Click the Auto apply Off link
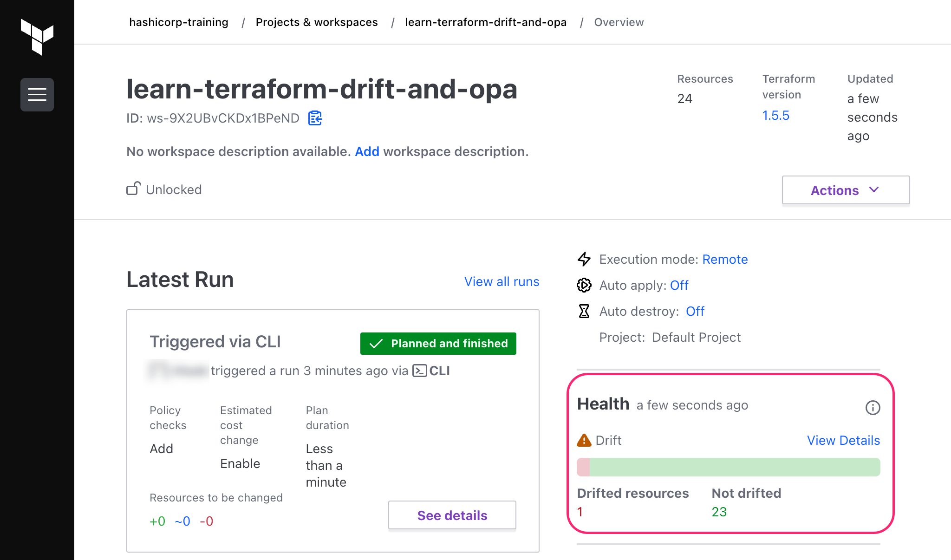 point(679,285)
